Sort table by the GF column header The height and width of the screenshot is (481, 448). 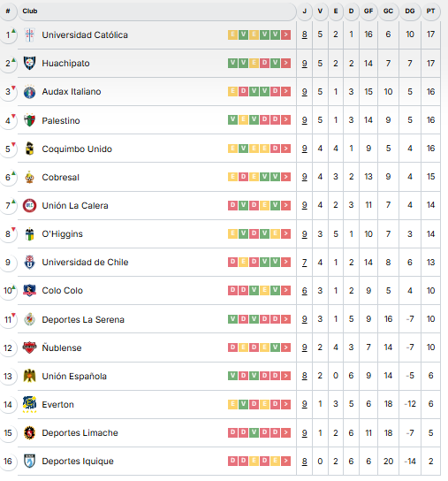point(368,11)
